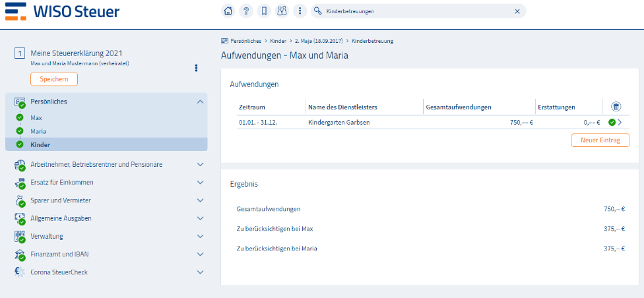Open Kinder breadcrumb link

[x=278, y=41]
